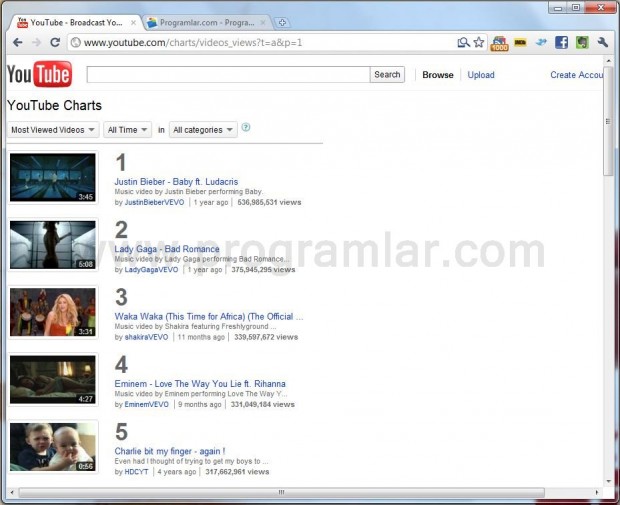Open a new tab with the plus button

point(282,23)
